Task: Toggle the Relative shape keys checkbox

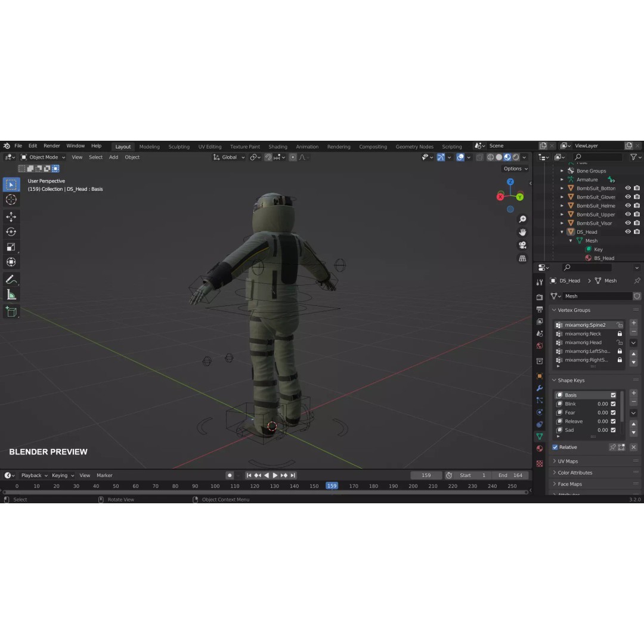Action: tap(555, 447)
